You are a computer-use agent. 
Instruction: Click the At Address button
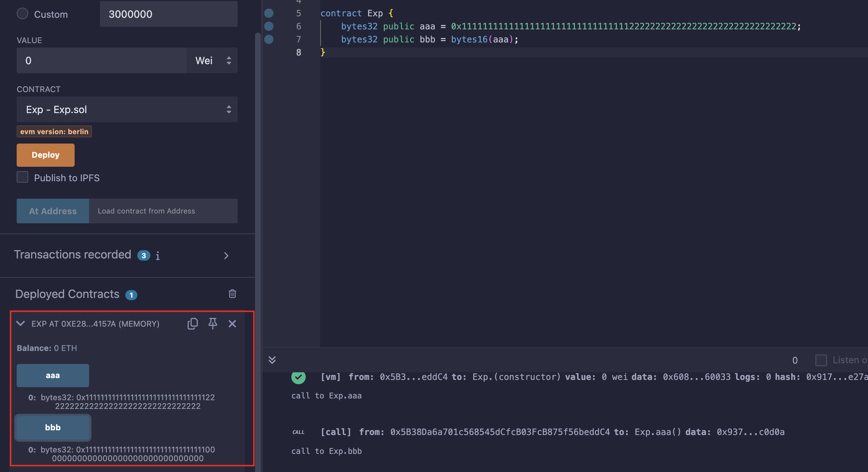pos(53,211)
